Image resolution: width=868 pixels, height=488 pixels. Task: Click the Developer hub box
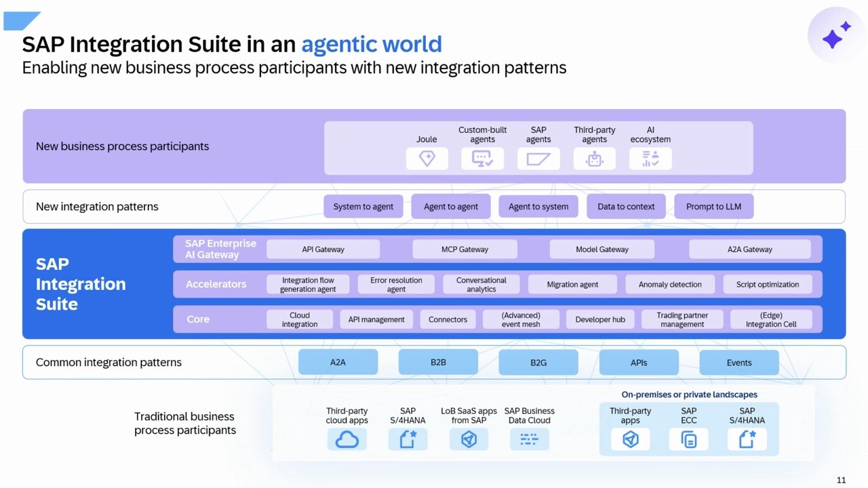(600, 320)
